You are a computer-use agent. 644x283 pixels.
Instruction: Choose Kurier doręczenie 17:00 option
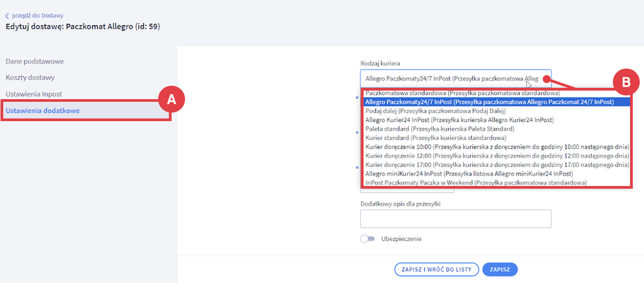click(496, 165)
